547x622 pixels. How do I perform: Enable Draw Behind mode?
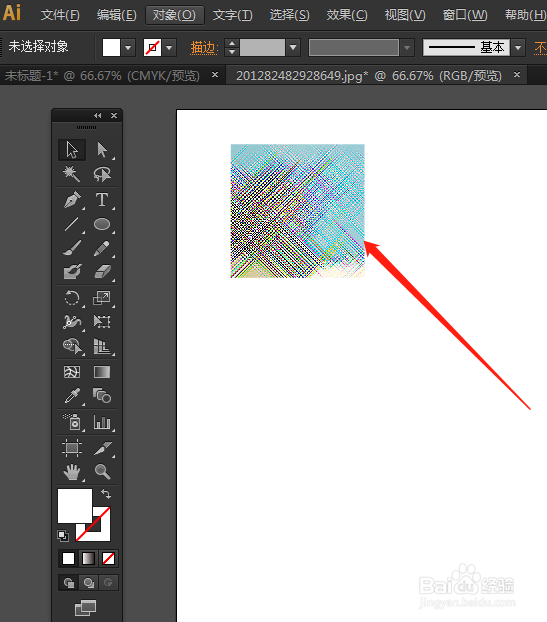(x=88, y=583)
